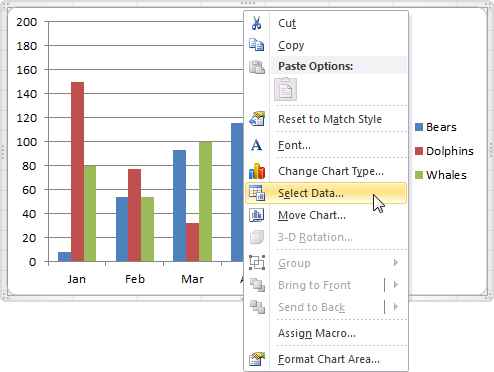The width and height of the screenshot is (494, 372).
Task: Click the Font letter A icon
Action: (x=256, y=145)
